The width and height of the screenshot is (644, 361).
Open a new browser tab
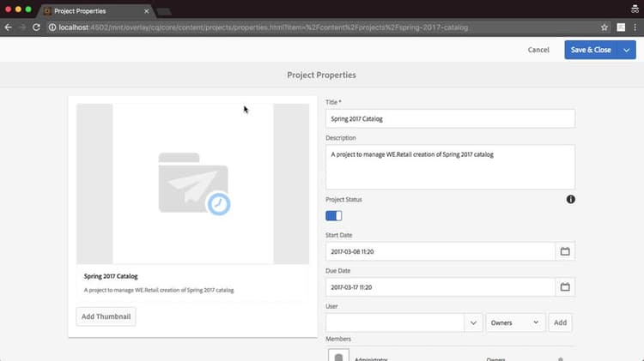pyautogui.click(x=164, y=11)
